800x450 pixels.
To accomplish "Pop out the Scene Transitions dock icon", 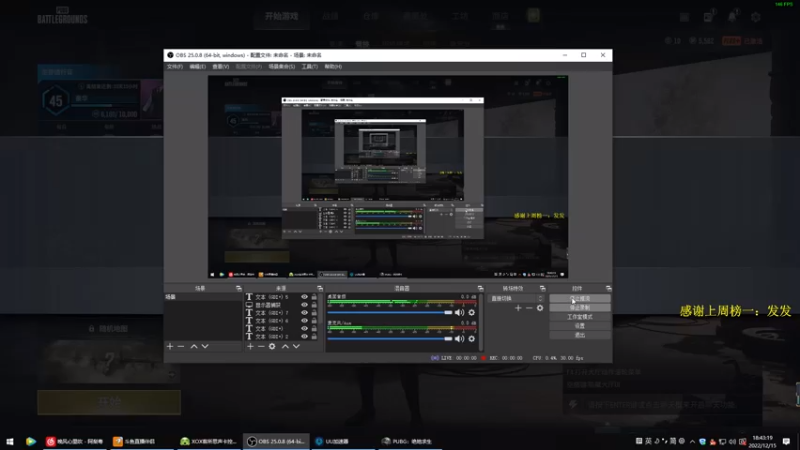I will click(542, 288).
